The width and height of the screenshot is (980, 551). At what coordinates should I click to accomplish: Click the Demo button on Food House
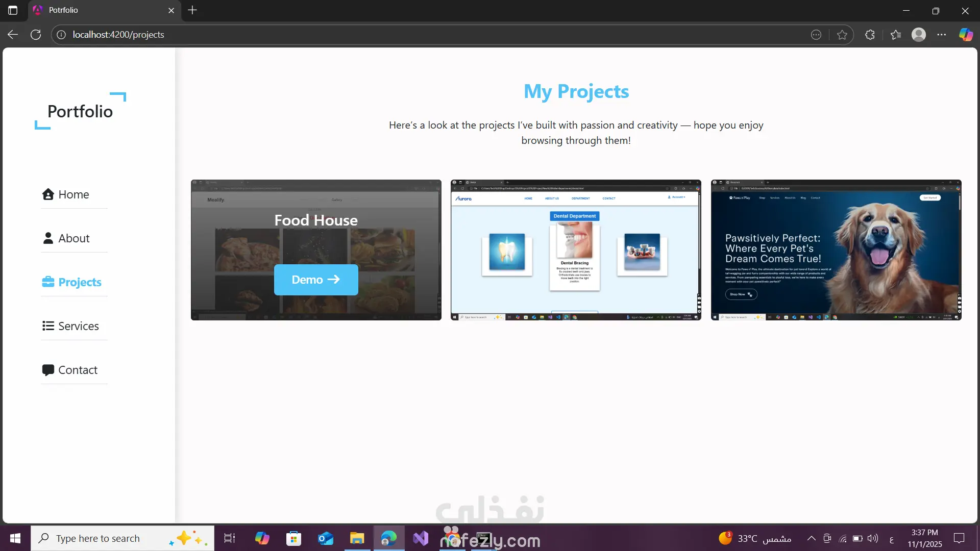[316, 280]
